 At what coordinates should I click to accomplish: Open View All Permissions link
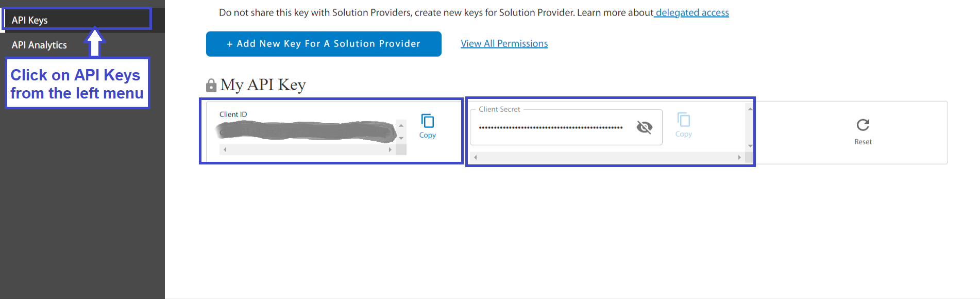504,44
